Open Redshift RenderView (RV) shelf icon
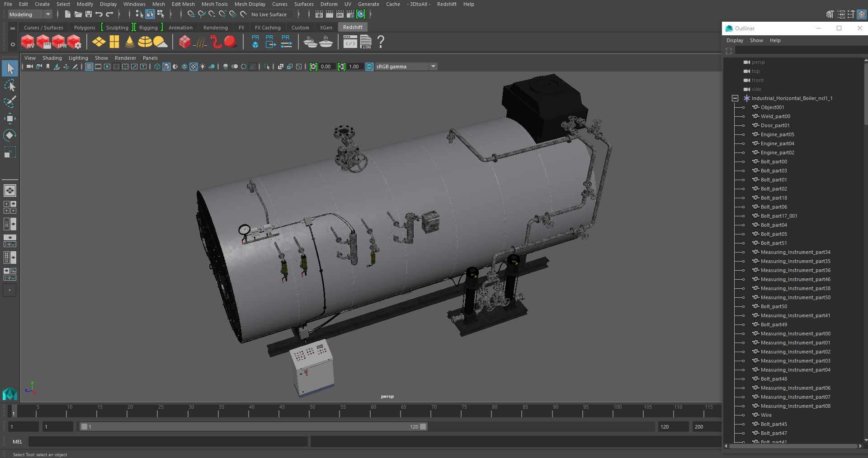 [28, 42]
